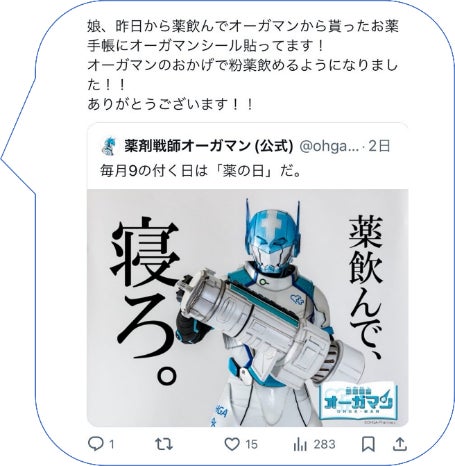Click the share upload arrow icon
The height and width of the screenshot is (466, 455).
pyautogui.click(x=399, y=444)
